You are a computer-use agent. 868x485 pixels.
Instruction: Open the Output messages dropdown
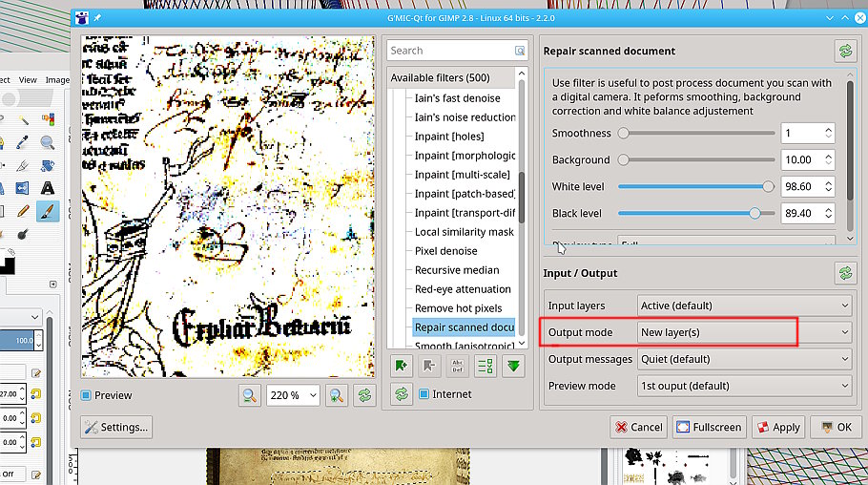click(744, 359)
